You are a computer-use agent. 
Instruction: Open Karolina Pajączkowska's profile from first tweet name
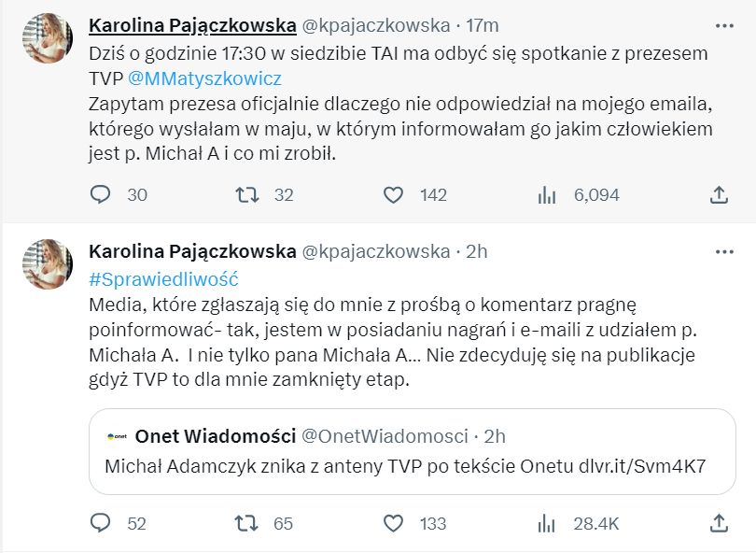pyautogui.click(x=190, y=24)
